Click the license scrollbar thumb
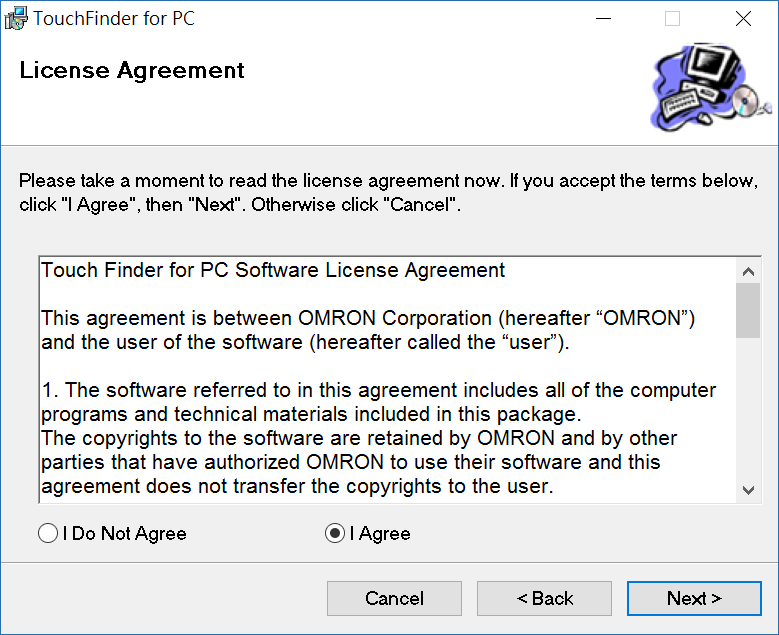 (747, 311)
